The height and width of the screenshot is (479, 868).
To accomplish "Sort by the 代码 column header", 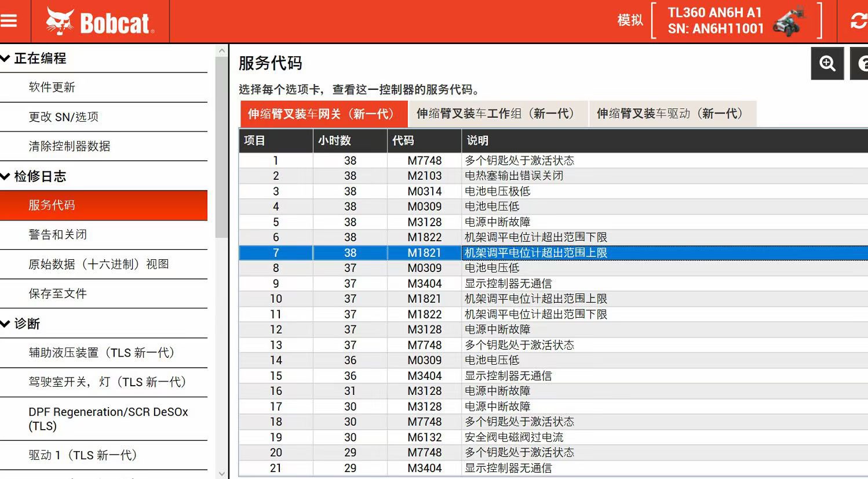I will coord(424,140).
